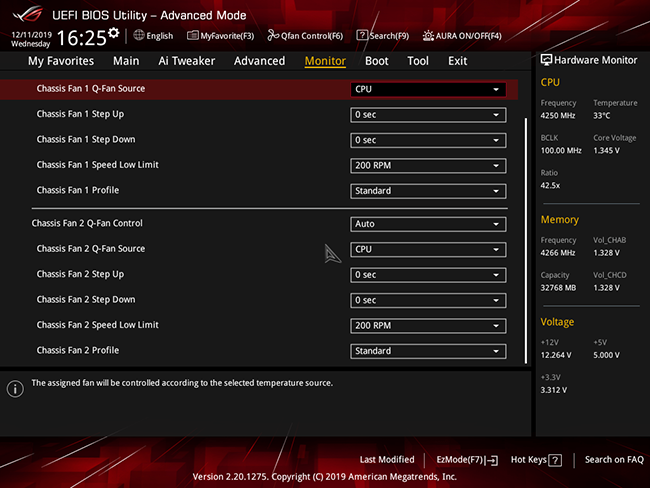Click the ROG logo at top left

point(27,14)
